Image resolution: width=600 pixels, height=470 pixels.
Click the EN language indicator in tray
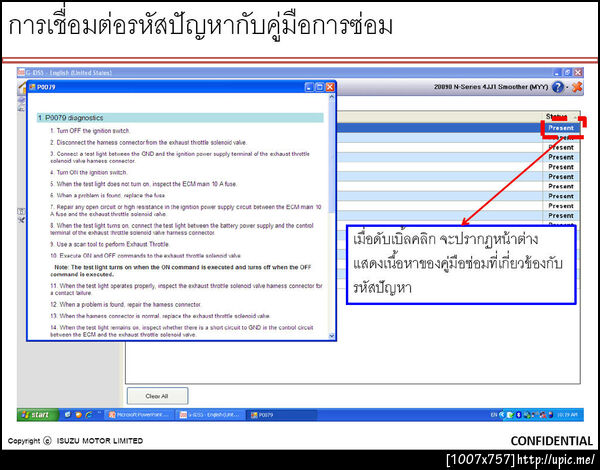point(494,415)
